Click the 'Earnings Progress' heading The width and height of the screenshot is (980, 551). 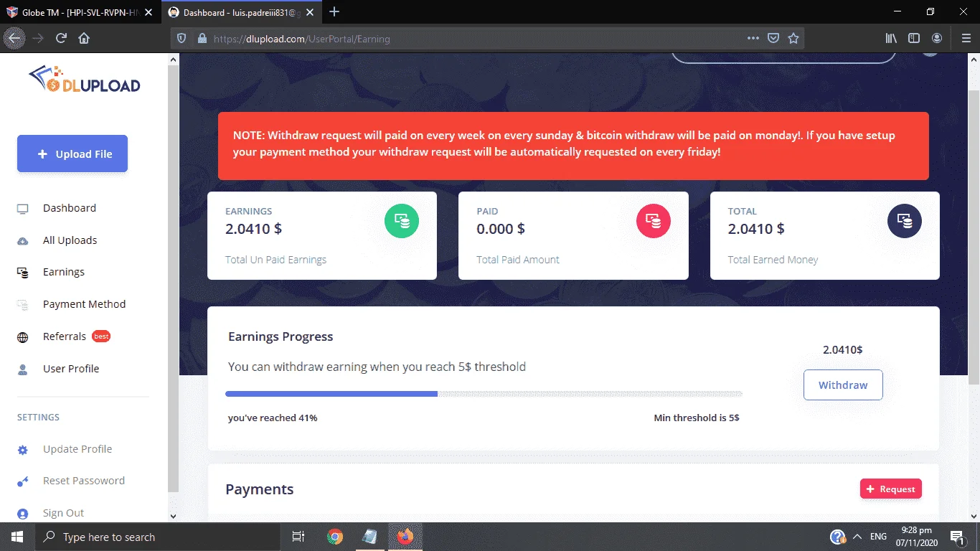[281, 336]
